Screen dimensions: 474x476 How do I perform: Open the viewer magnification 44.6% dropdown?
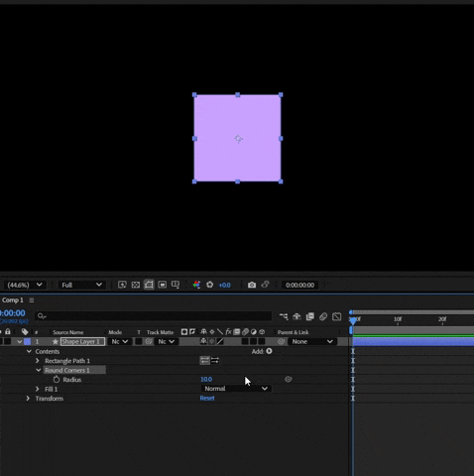click(25, 285)
